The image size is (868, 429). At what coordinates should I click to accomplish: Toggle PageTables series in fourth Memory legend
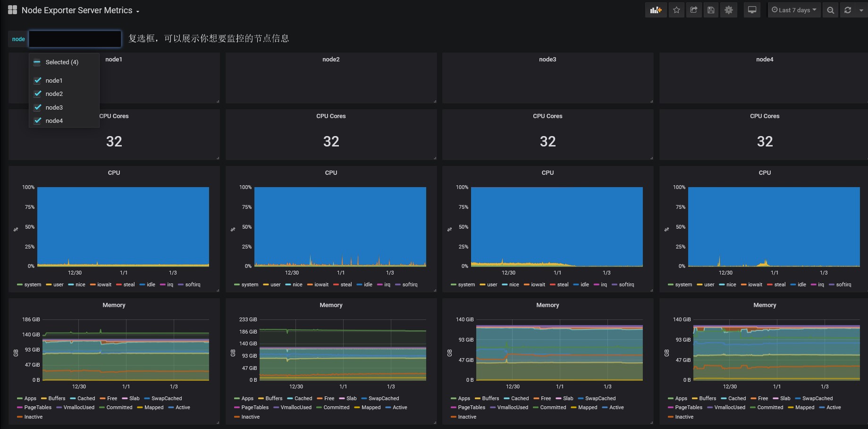pyautogui.click(x=689, y=407)
